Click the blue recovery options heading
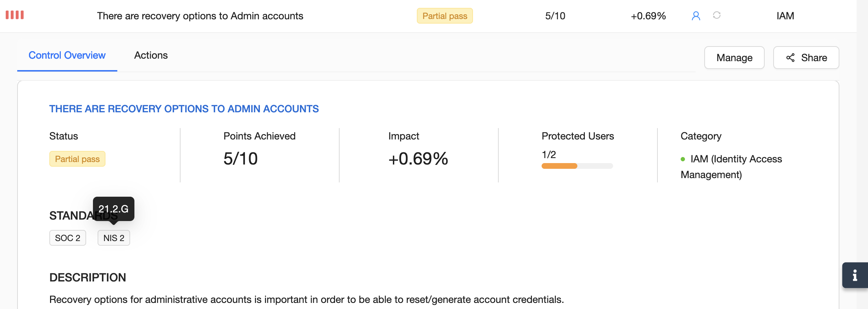868x309 pixels. click(184, 109)
